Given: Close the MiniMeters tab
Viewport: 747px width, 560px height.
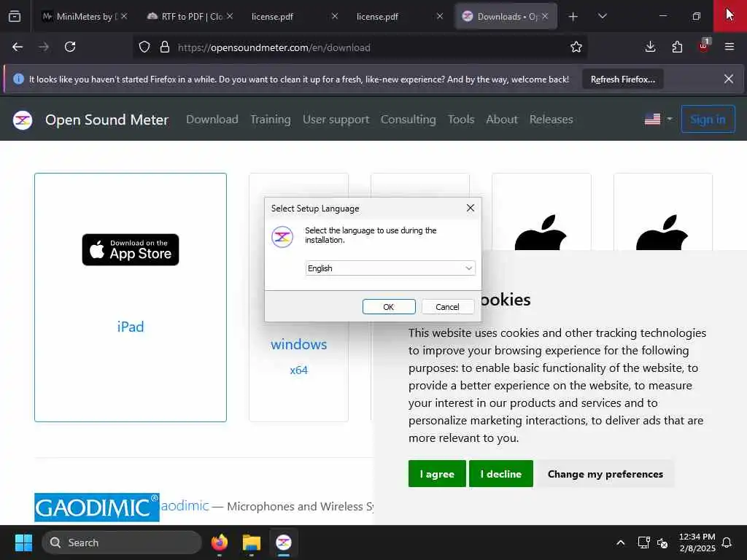Looking at the screenshot, I should pos(124,16).
